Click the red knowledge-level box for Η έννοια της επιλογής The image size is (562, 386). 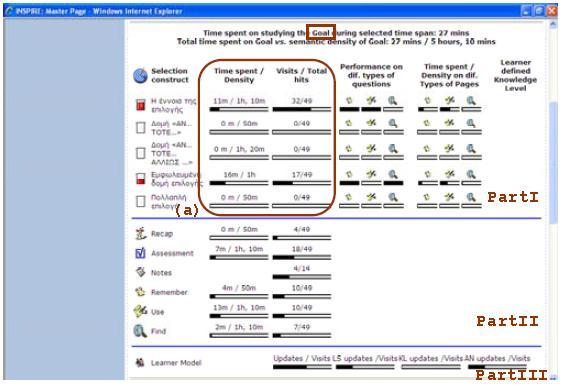pyautogui.click(x=140, y=105)
